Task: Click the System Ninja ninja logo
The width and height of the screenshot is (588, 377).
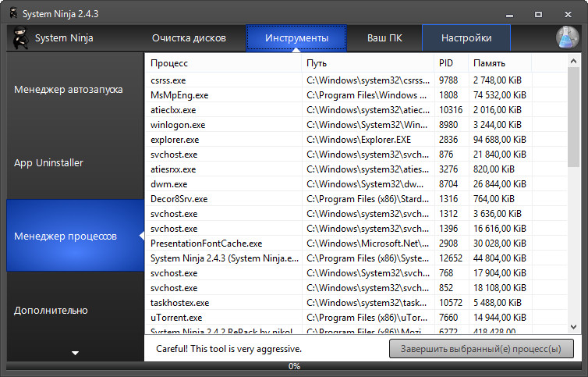Action: coord(21,38)
